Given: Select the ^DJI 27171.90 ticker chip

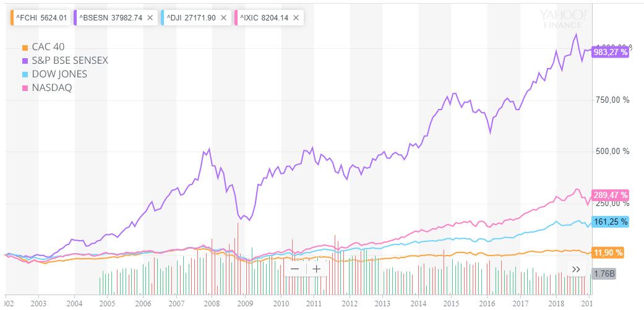Looking at the screenshot, I should [x=196, y=18].
